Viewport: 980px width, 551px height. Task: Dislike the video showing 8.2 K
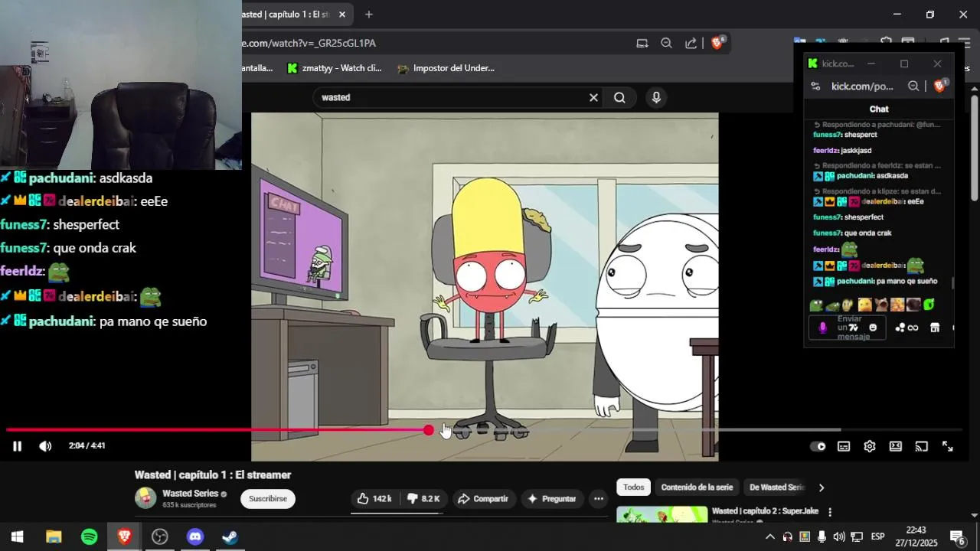click(x=423, y=499)
